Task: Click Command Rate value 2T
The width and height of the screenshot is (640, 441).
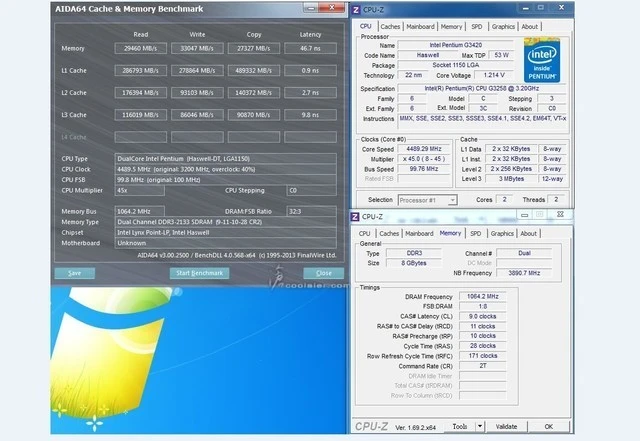Action: (482, 366)
